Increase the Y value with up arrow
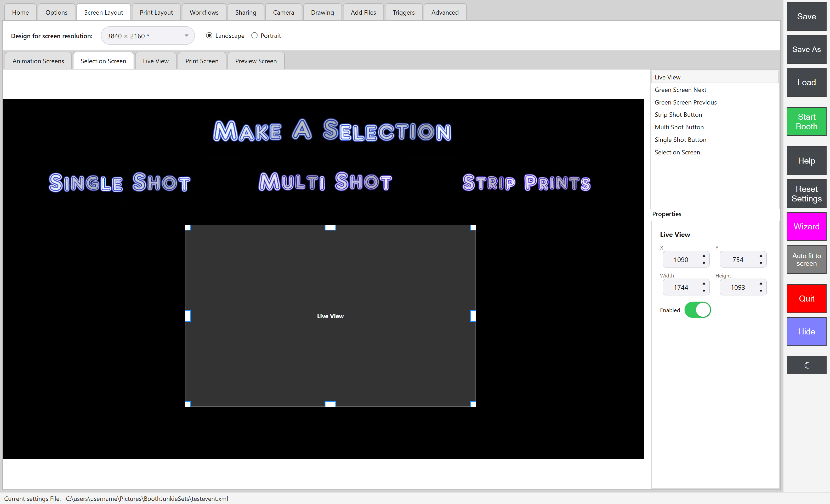830x504 pixels. pyautogui.click(x=761, y=256)
